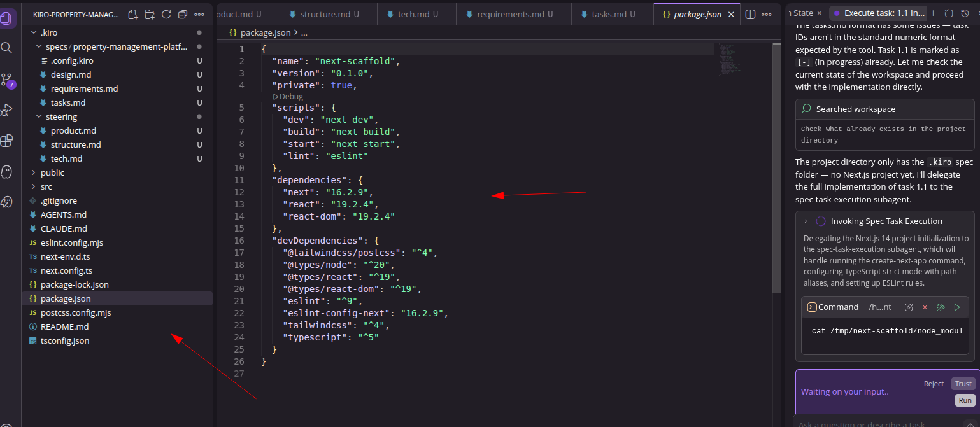980x427 pixels.
Task: Open the Extensions view
Action: pos(7,141)
